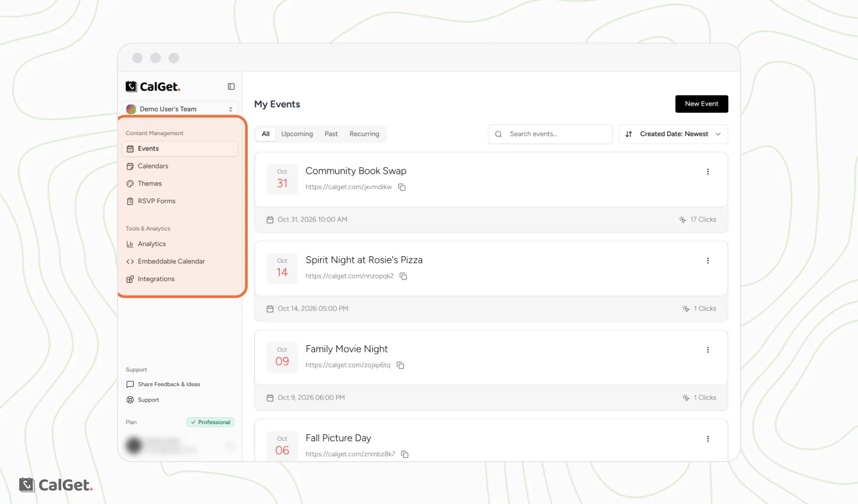Open RSVP Forms in the sidebar
This screenshot has height=504, width=858.
click(180, 201)
